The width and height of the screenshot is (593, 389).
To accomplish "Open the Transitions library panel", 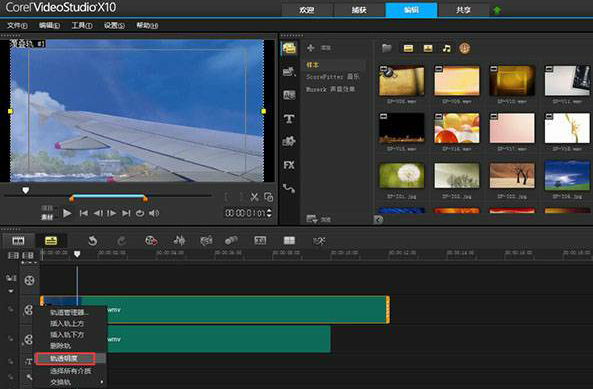I will (x=289, y=95).
